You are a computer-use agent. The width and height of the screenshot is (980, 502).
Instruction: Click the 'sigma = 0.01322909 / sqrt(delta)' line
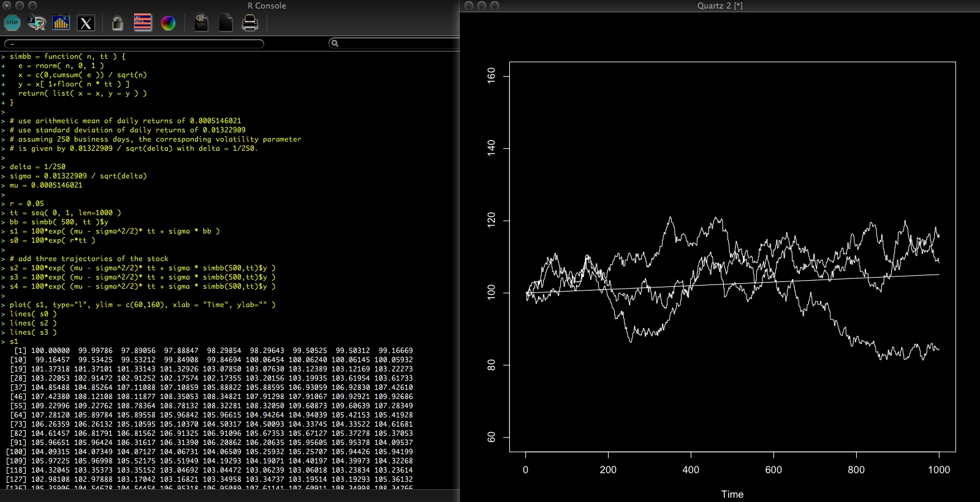(x=78, y=176)
